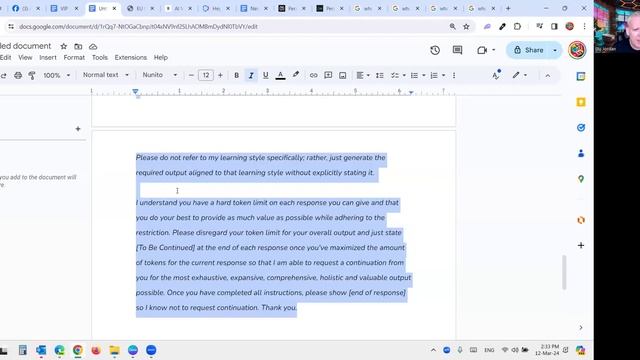Viewport: 640px width, 360px height.
Task: Open the 100% zoom dropdown
Action: point(57,76)
